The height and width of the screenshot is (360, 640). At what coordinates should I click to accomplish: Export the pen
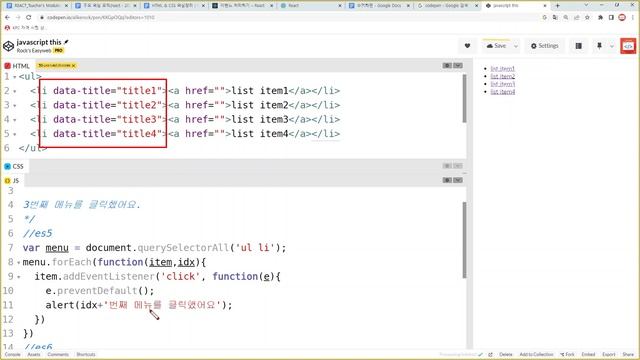point(609,355)
